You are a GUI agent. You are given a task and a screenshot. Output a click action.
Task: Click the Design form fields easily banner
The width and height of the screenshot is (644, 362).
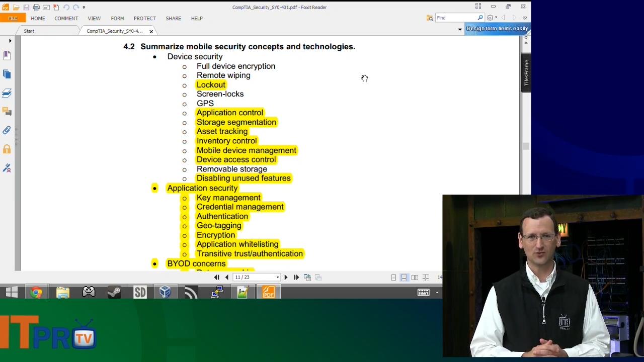point(497,29)
